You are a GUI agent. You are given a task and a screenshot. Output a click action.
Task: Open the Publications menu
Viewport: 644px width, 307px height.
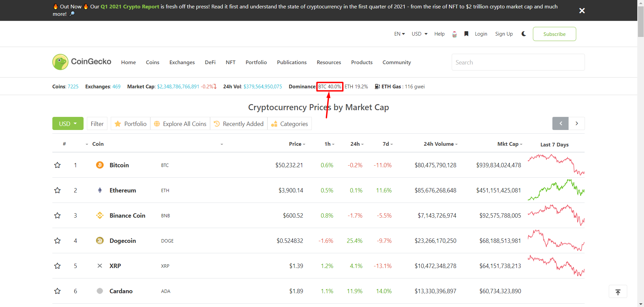pos(292,62)
